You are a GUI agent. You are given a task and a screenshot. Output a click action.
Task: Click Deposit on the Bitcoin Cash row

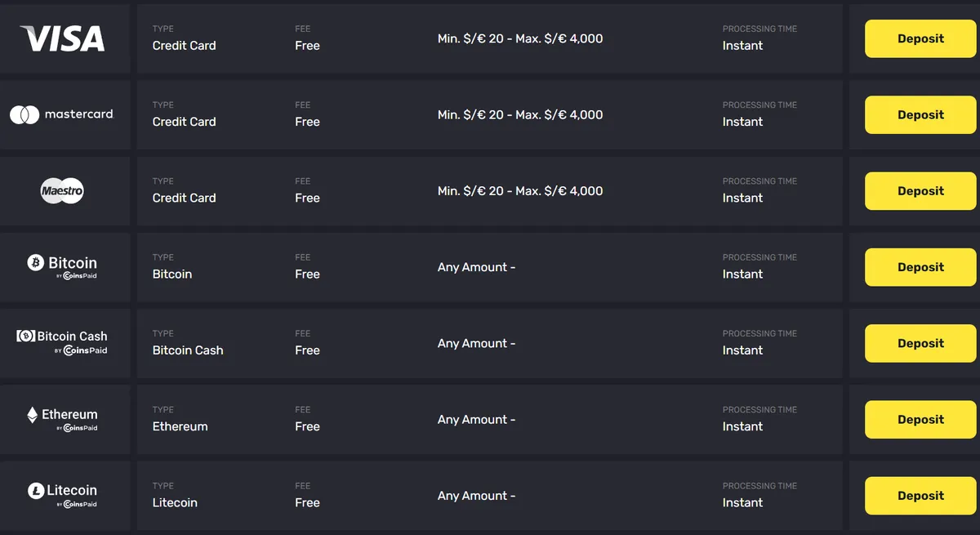tap(920, 343)
